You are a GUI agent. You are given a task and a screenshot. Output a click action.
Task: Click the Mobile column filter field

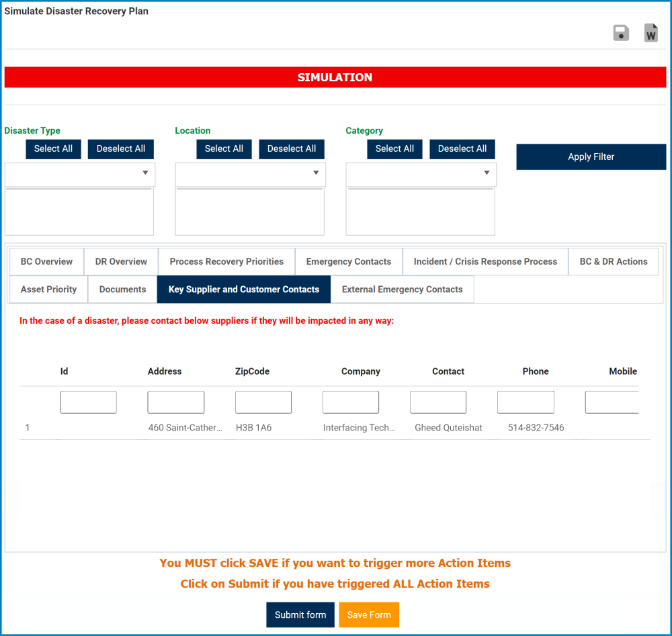pyautogui.click(x=612, y=402)
